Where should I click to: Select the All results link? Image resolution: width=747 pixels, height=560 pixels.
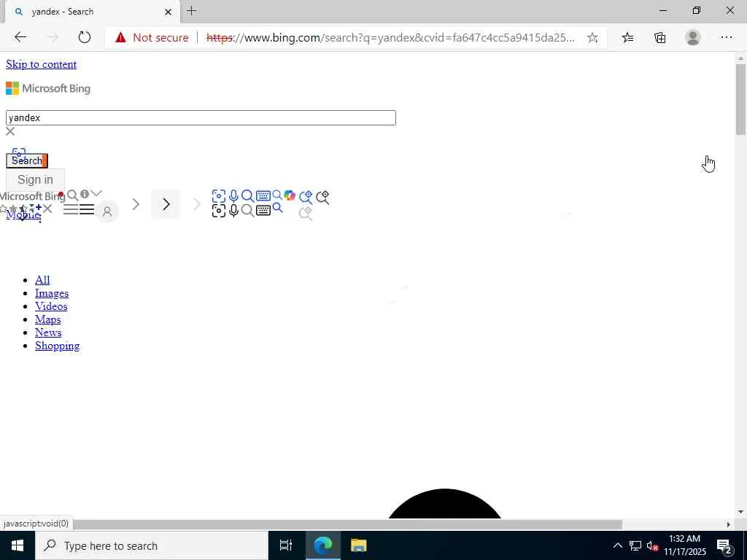(x=42, y=280)
